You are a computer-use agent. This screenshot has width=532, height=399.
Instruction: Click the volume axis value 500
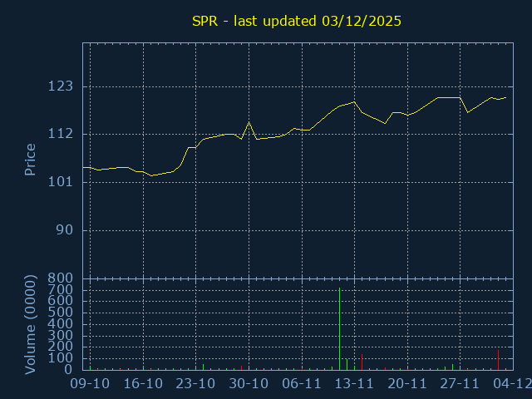[x=61, y=313]
